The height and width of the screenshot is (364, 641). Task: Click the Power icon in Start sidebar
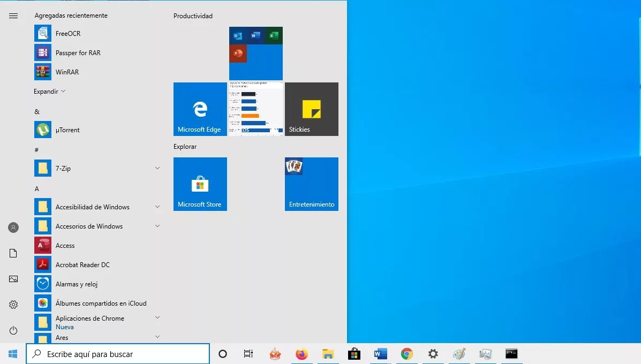[x=13, y=330]
